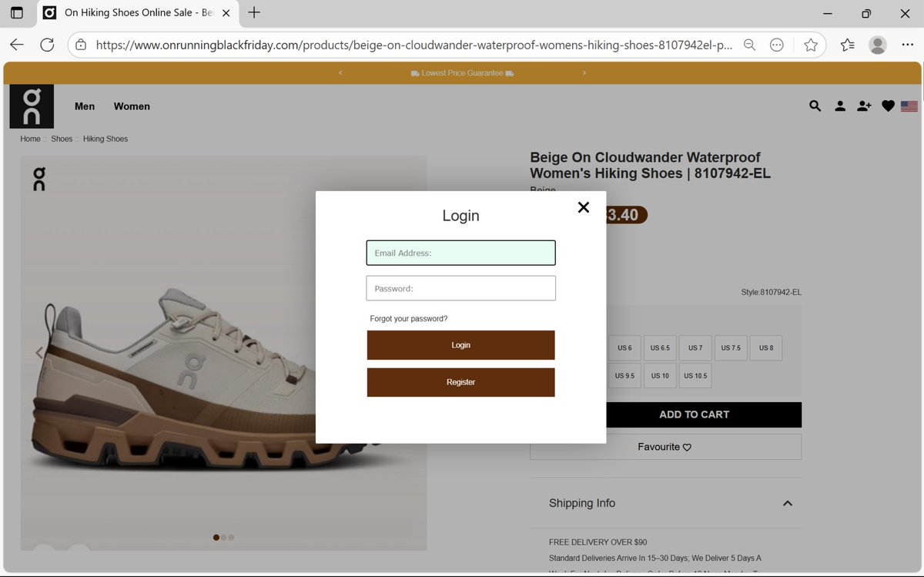Select second image carousel dot
This screenshot has width=924, height=577.
tap(224, 538)
